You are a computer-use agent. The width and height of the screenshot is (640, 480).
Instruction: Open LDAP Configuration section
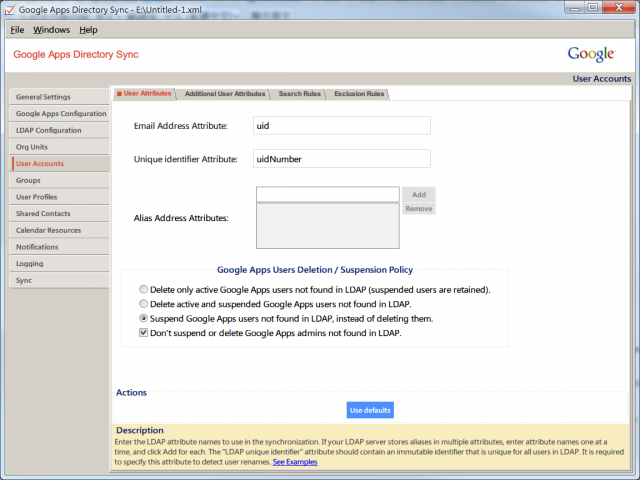coord(60,130)
